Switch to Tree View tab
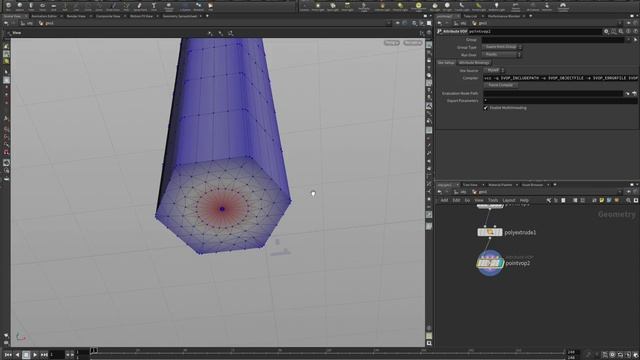The height and width of the screenshot is (360, 640). pos(470,185)
